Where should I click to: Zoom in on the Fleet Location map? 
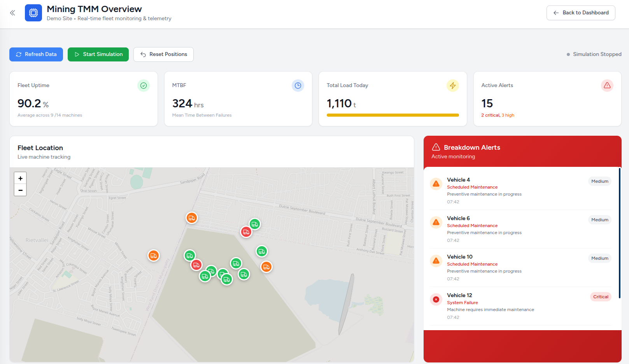(20, 178)
